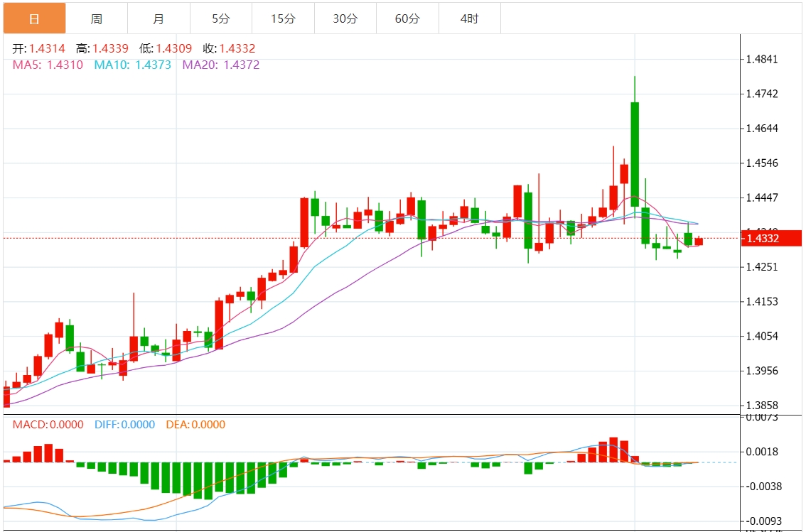Click the 1.3858 price axis label
Image resolution: width=806 pixels, height=532 pixels.
coord(763,406)
